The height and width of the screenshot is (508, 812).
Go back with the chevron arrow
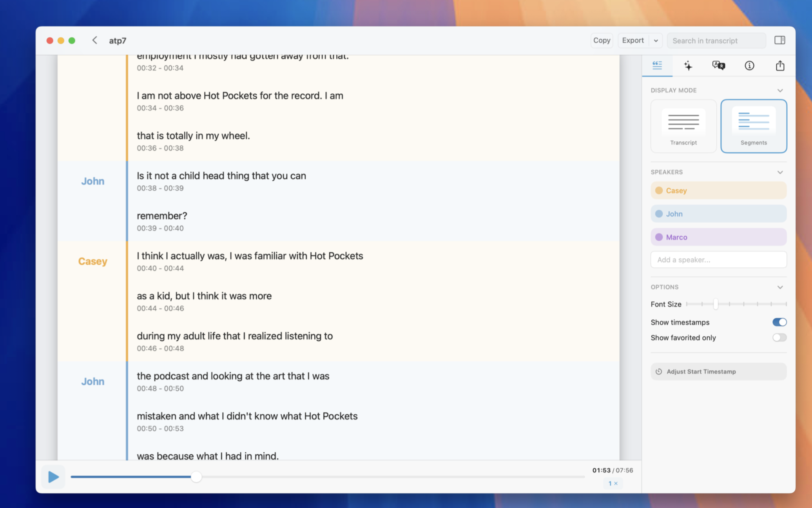coord(94,40)
